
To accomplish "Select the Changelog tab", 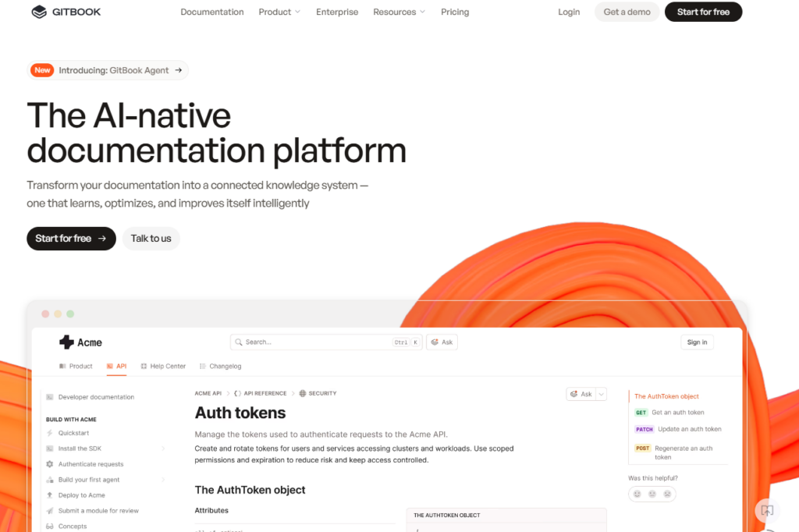I will (x=220, y=366).
